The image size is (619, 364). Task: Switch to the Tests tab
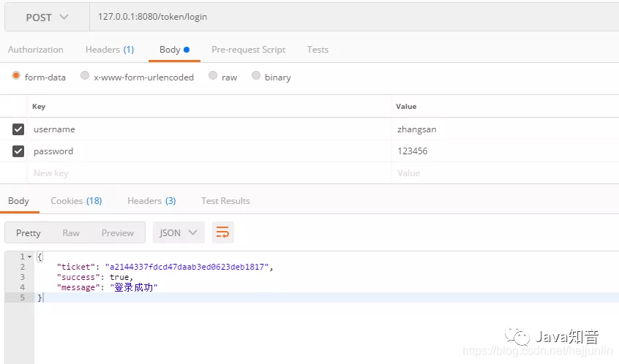[x=318, y=50]
